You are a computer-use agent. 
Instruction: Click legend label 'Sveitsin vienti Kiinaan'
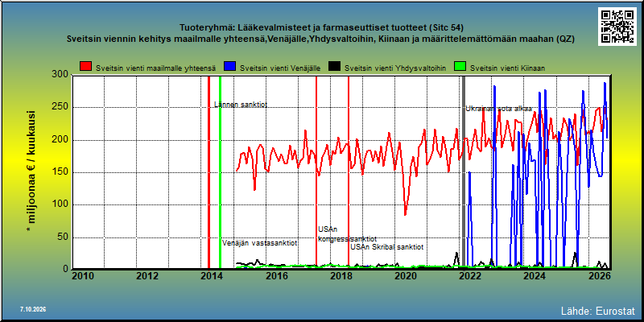[x=507, y=68]
